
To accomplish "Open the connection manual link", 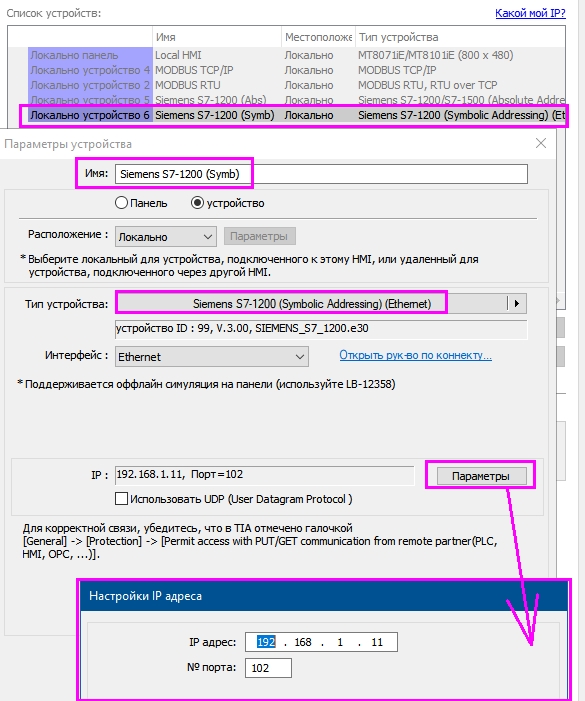I will pyautogui.click(x=416, y=355).
